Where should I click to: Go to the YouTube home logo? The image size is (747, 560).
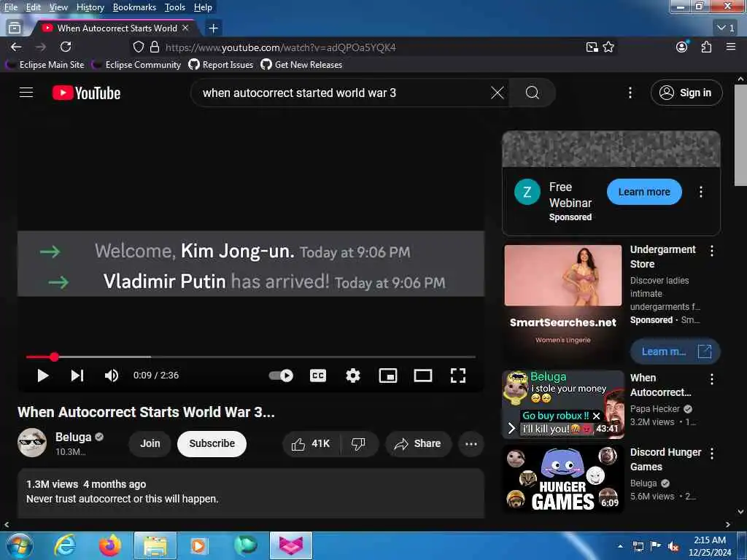[86, 93]
